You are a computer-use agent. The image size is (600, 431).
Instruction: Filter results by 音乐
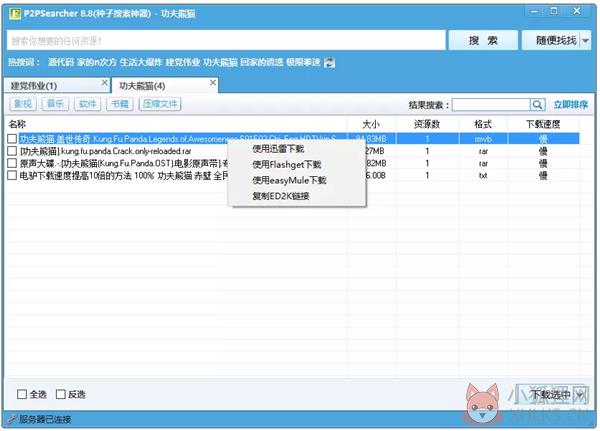click(55, 104)
